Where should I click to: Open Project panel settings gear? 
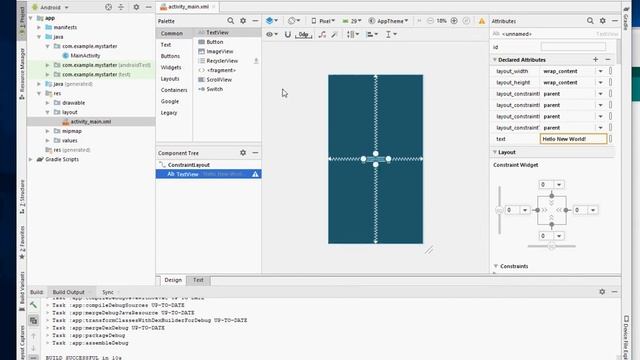(x=136, y=7)
